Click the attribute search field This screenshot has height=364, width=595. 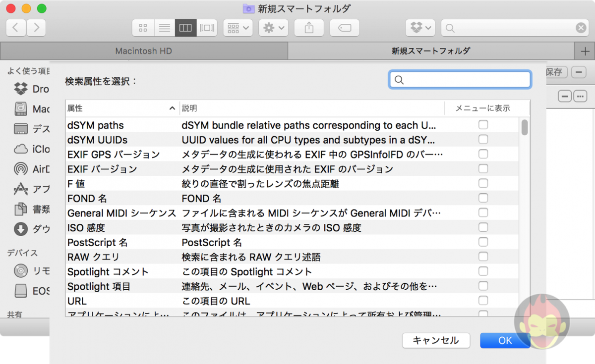tap(460, 79)
